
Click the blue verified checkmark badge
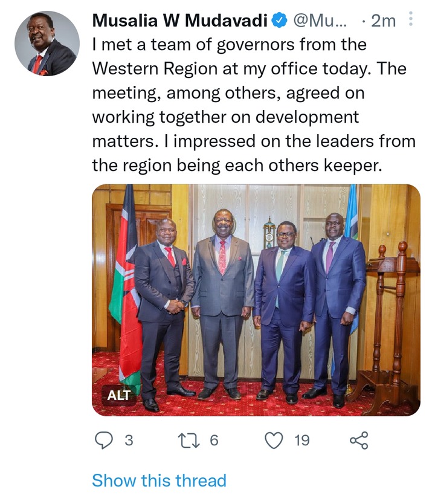pyautogui.click(x=280, y=21)
